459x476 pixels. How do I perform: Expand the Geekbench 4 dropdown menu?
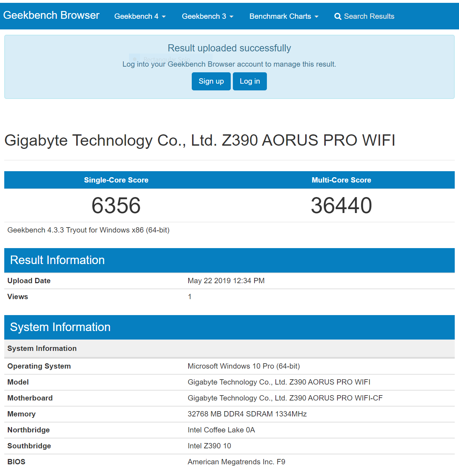pyautogui.click(x=140, y=16)
